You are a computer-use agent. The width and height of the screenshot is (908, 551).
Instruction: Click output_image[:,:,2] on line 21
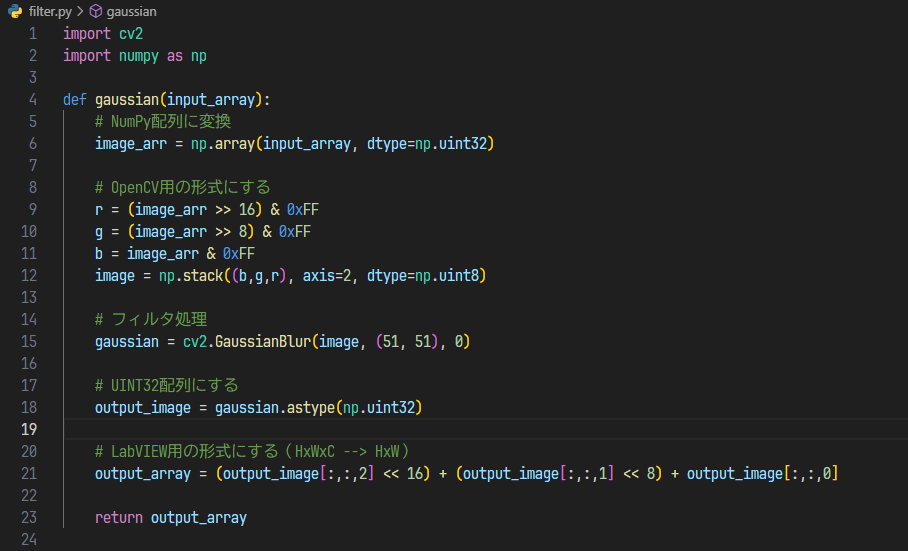click(299, 473)
